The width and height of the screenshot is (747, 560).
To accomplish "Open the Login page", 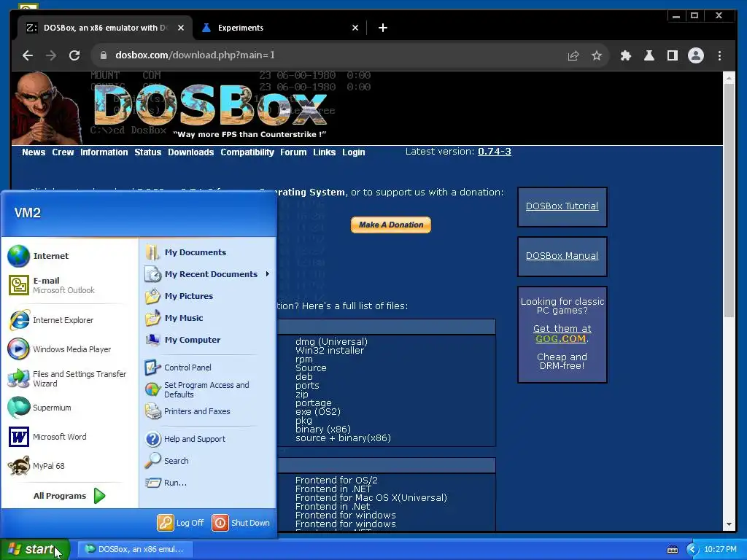I will click(x=354, y=152).
